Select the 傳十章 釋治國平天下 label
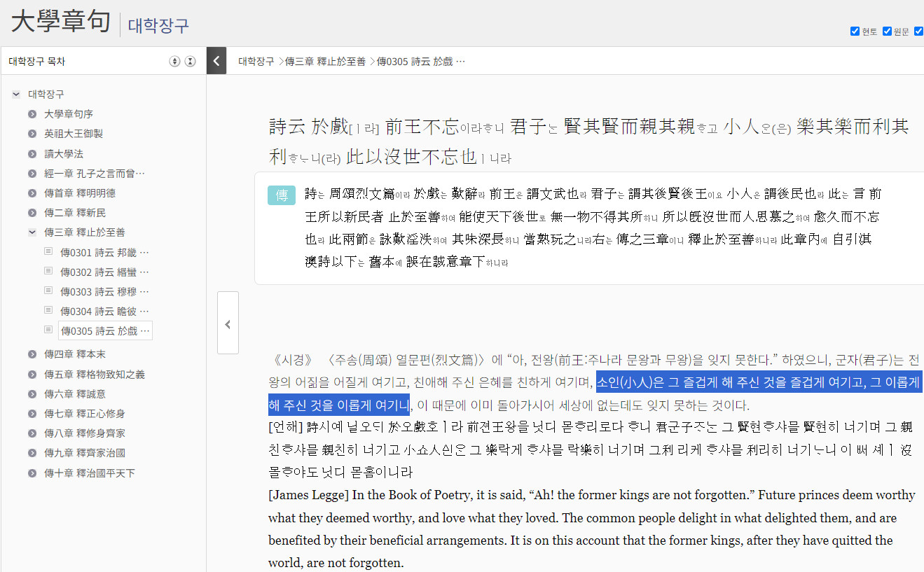The width and height of the screenshot is (924, 572). [90, 473]
